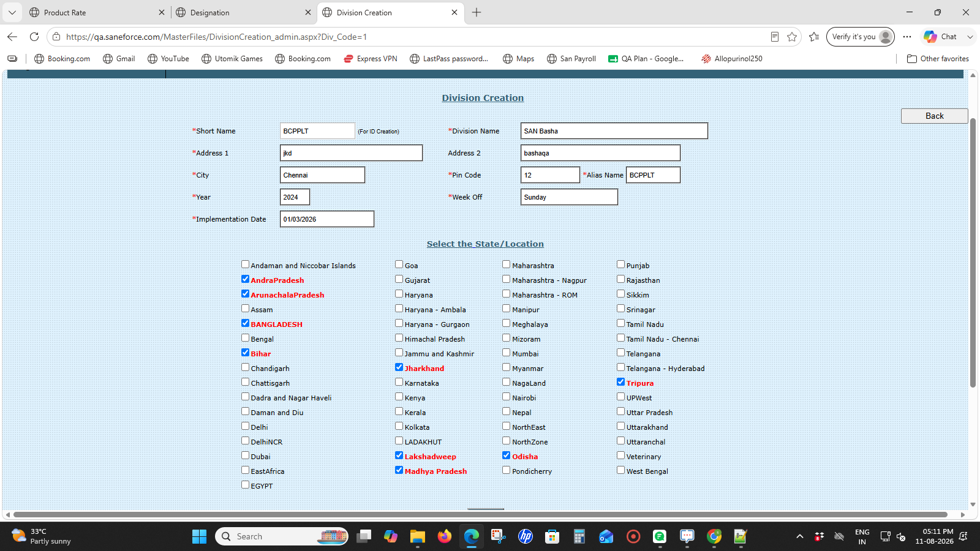Open the San Payroll bookmark
This screenshot has height=551, width=980.
(x=571, y=59)
